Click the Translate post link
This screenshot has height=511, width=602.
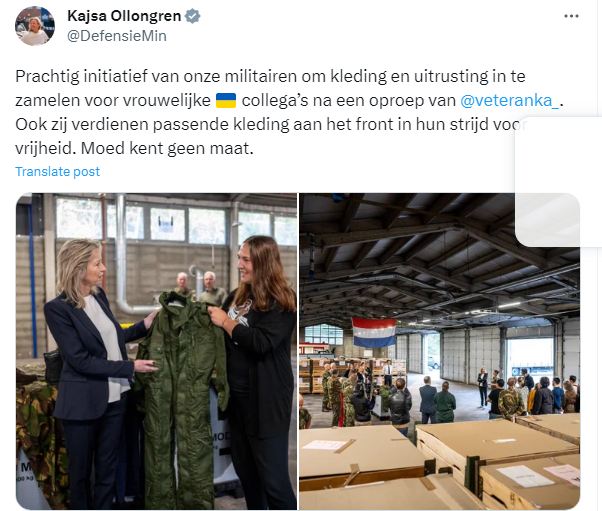click(58, 172)
